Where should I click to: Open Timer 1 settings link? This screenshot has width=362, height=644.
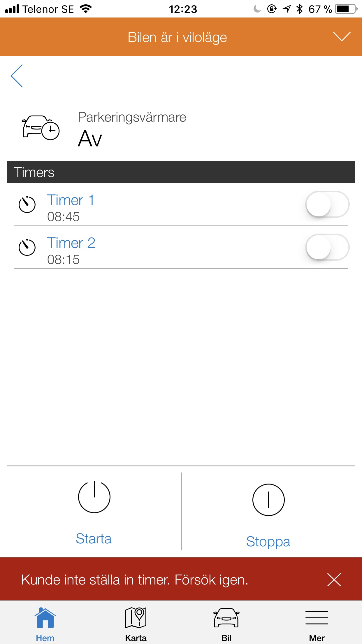(71, 200)
